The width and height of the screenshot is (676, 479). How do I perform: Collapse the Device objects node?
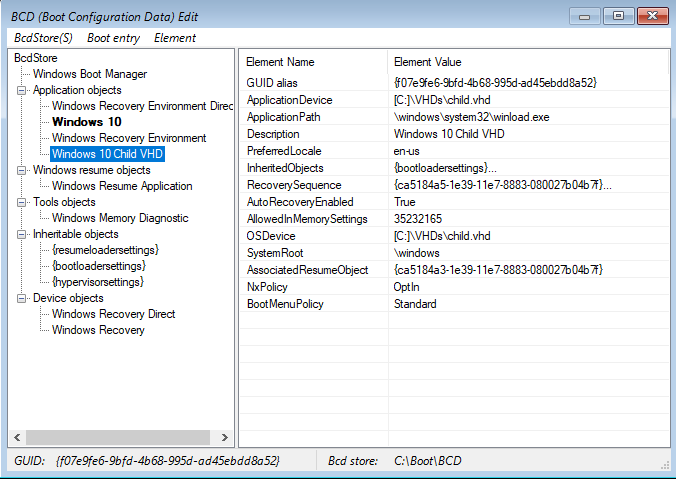point(21,298)
